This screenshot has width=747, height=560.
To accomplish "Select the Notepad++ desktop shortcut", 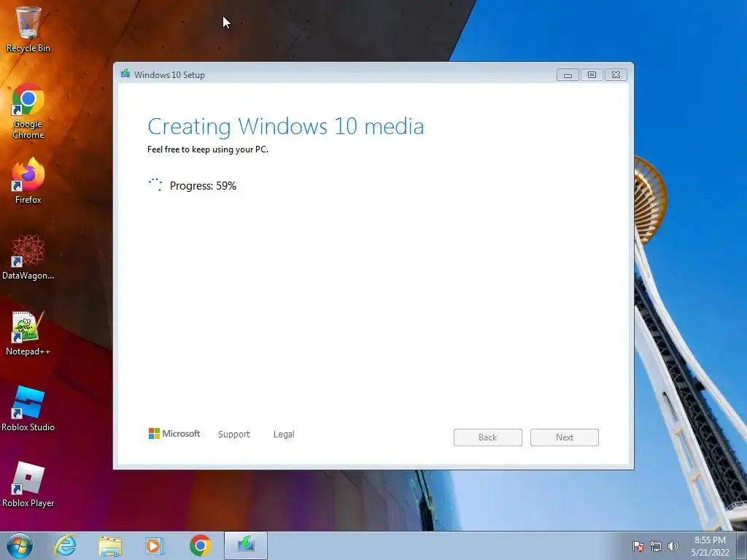I will [28, 333].
